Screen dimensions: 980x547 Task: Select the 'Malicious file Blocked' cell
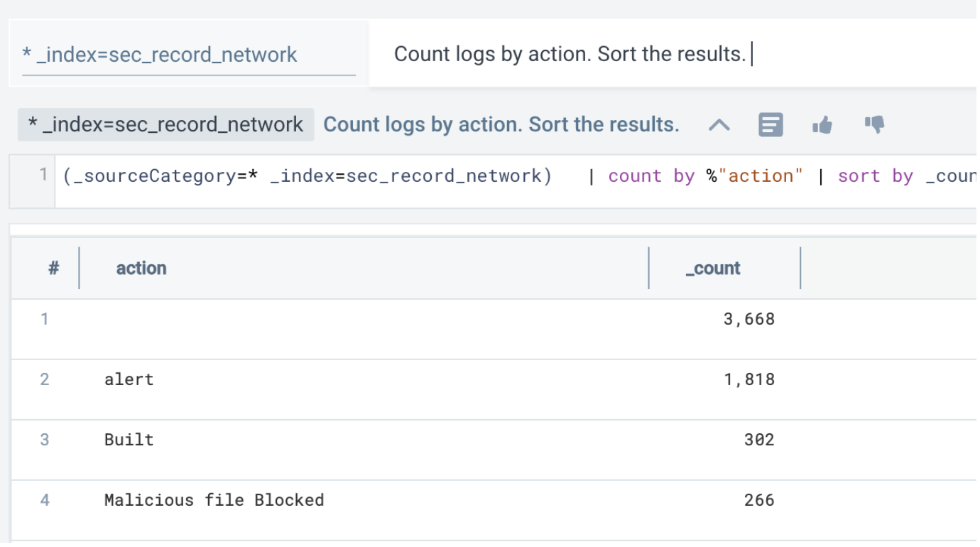pyautogui.click(x=214, y=500)
